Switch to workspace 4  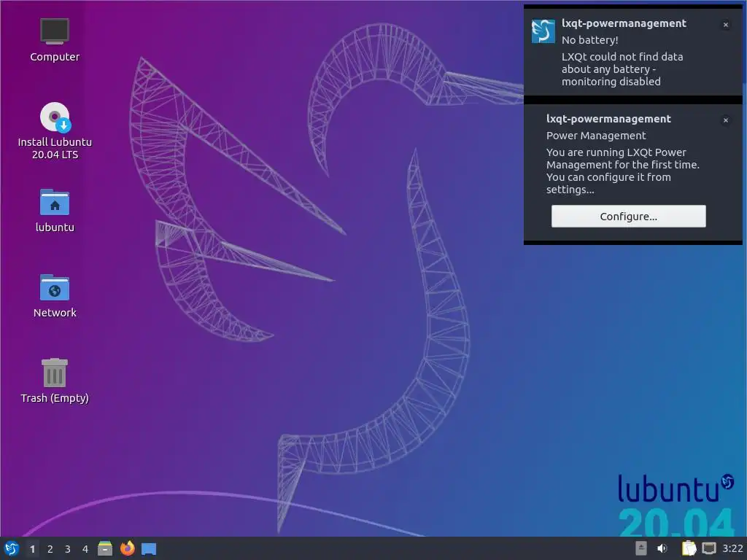85,549
